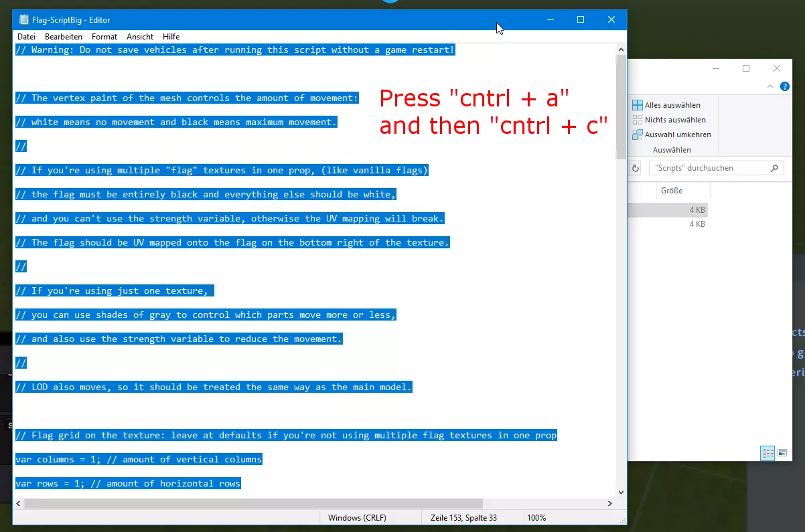Open the Datei menu

27,37
